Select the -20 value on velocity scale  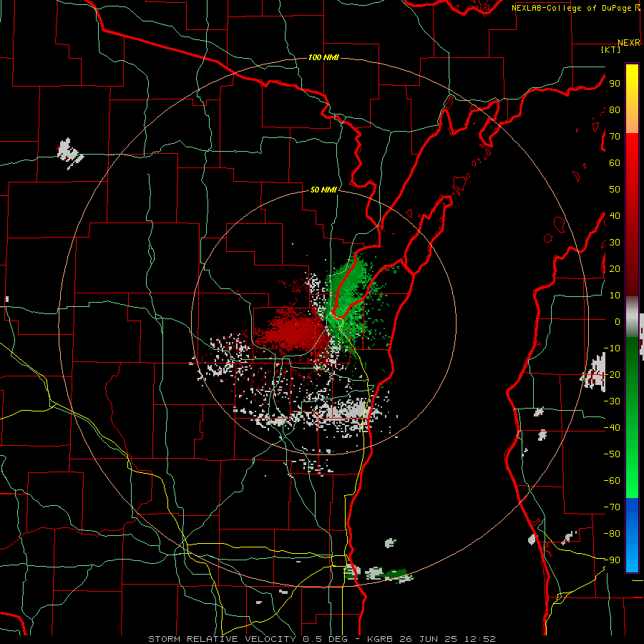[612, 374]
